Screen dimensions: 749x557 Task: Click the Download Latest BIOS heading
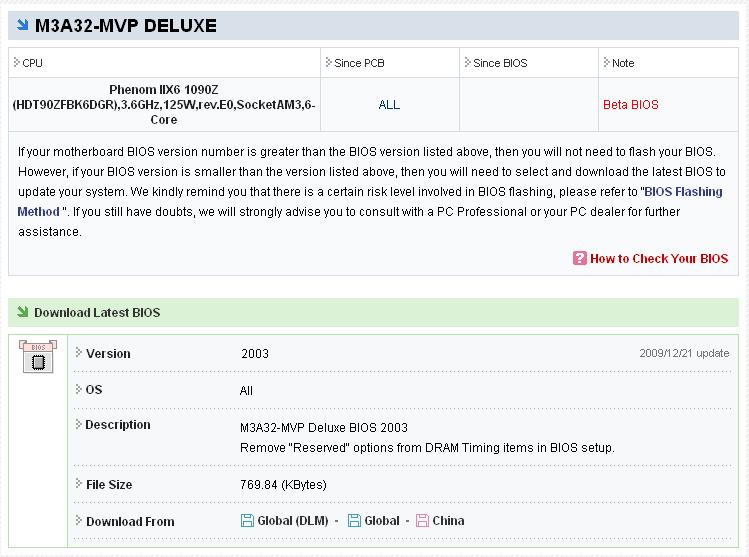tap(97, 312)
